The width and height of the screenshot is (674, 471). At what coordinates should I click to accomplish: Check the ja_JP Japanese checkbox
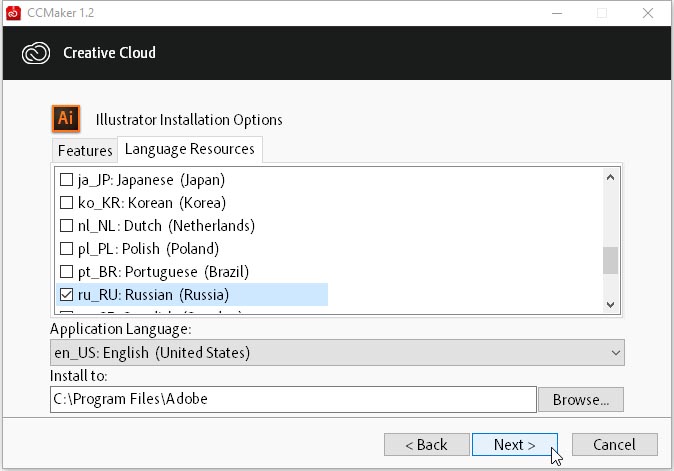[66, 180]
